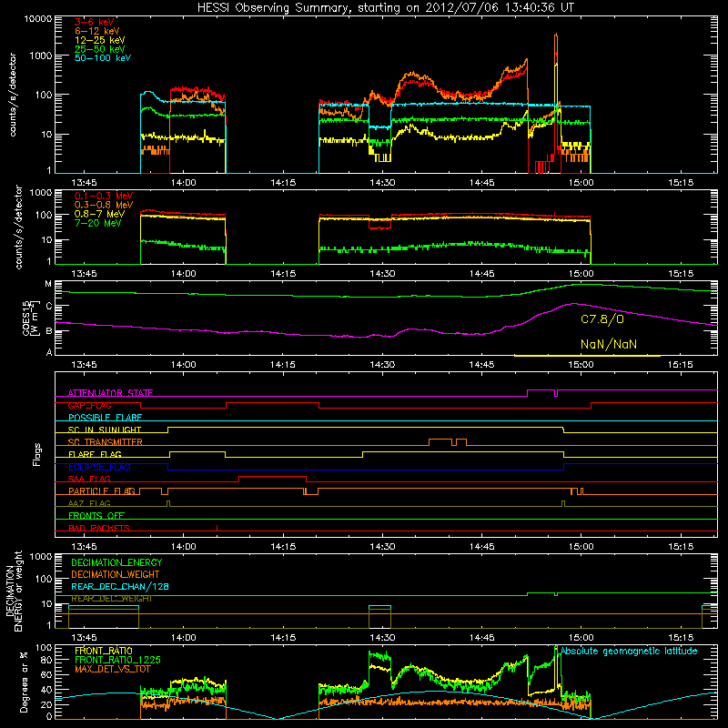The image size is (728, 728).
Task: Click the 0.8-7 MeV legend label
Action: [x=99, y=214]
